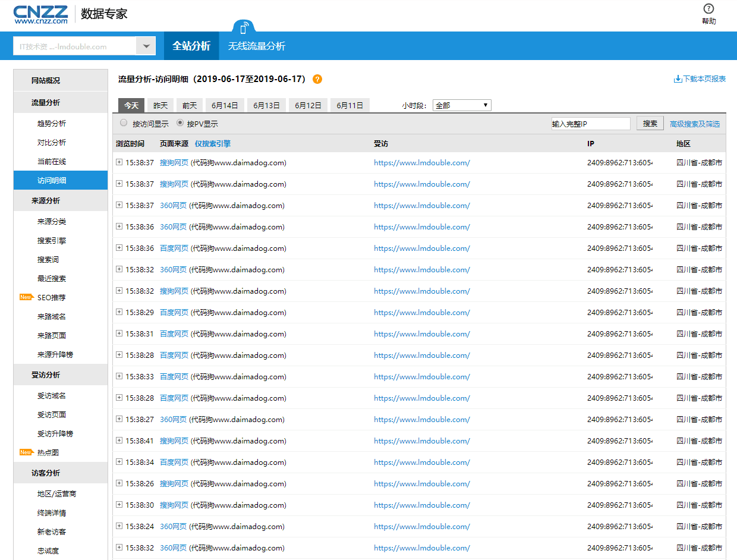Select the 按访问显示 radio button

(124, 123)
